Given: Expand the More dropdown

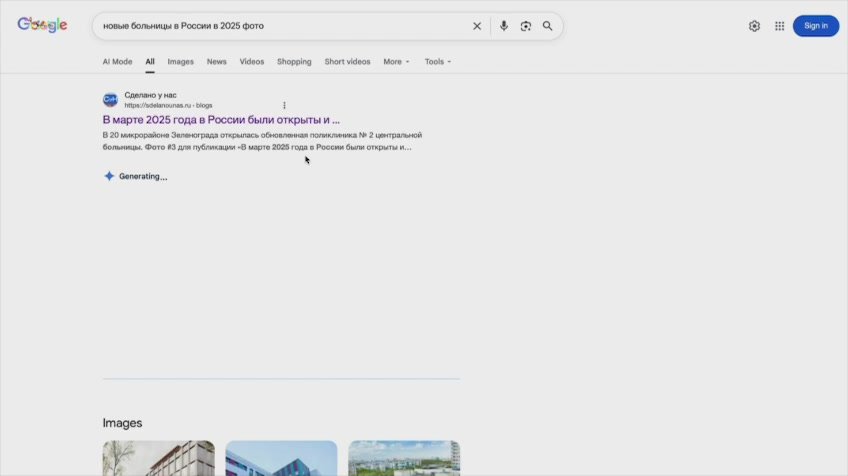Looking at the screenshot, I should [x=396, y=62].
